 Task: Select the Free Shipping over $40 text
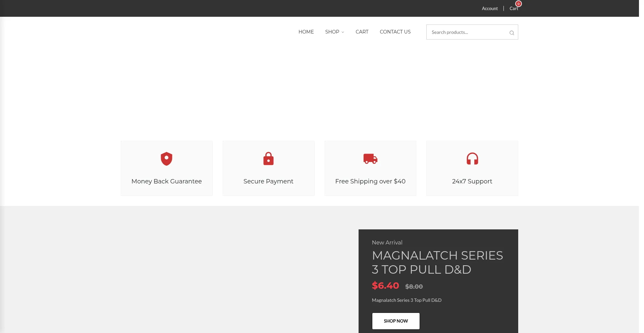coord(370,181)
